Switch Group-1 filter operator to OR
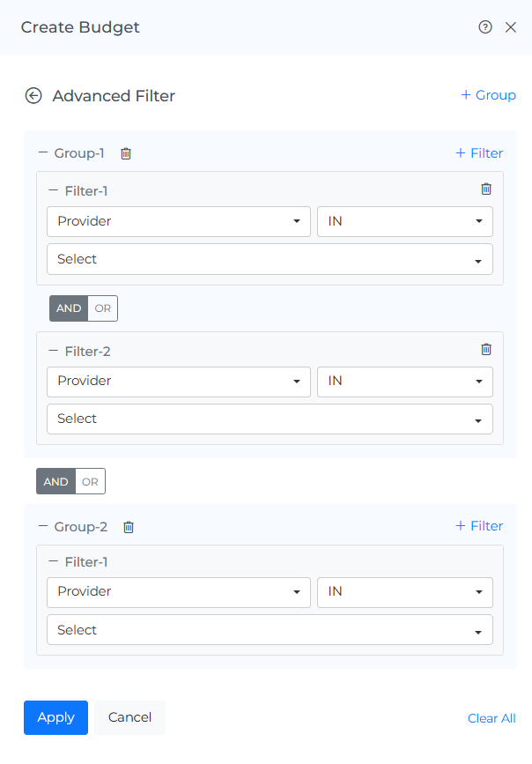Screen dimensions: 532x764 [x=103, y=308]
